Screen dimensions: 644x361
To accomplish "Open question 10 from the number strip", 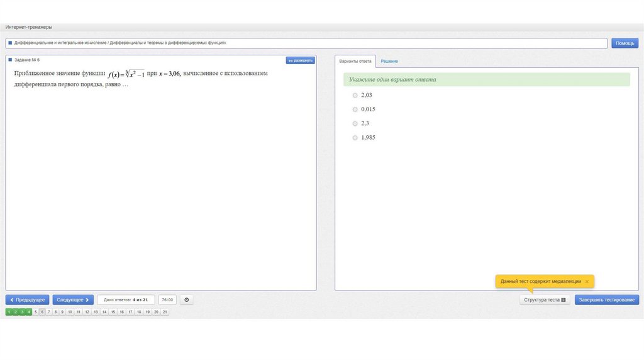I will tap(70, 312).
